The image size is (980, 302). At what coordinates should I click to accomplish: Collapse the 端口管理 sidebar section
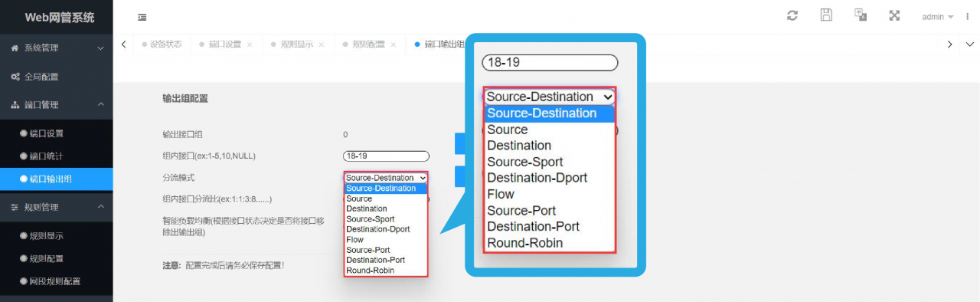click(56, 105)
